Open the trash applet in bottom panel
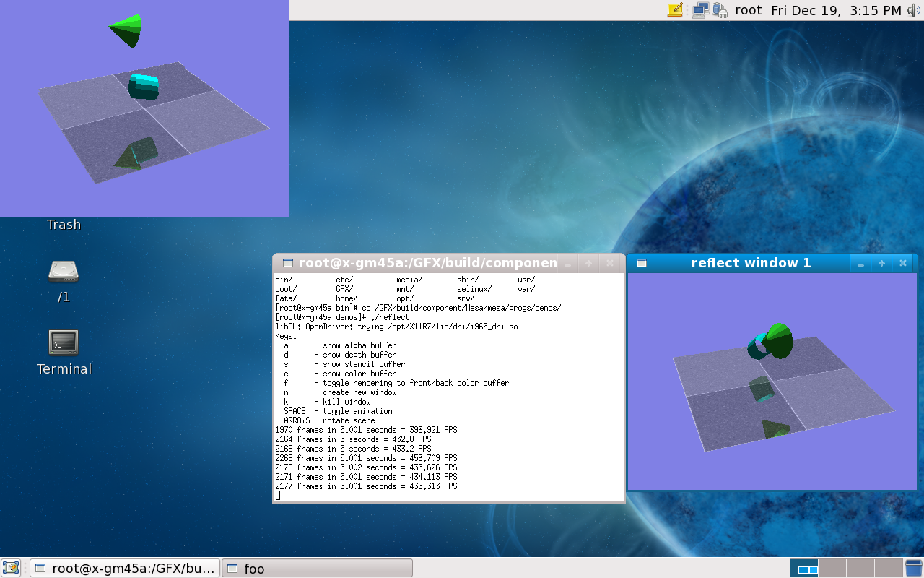Viewport: 924px width, 578px height. click(x=914, y=568)
